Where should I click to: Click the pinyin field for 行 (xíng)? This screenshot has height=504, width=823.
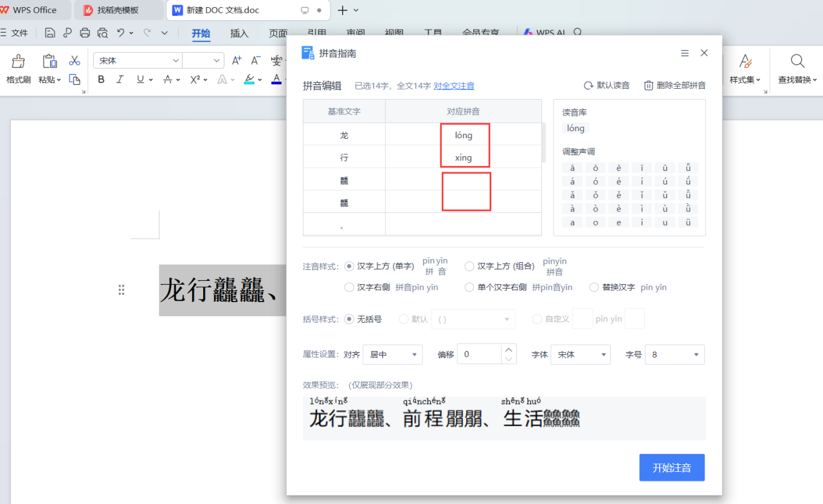pos(463,157)
